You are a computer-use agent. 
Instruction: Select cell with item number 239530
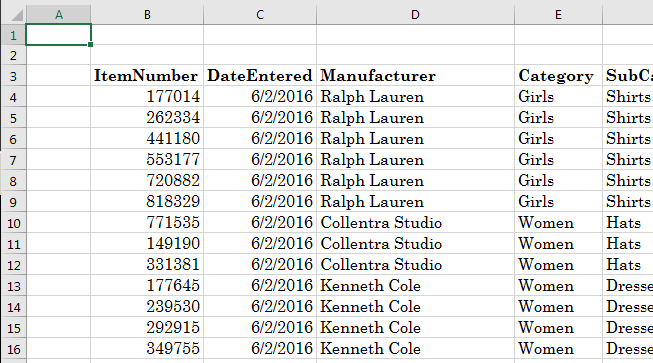(147, 307)
